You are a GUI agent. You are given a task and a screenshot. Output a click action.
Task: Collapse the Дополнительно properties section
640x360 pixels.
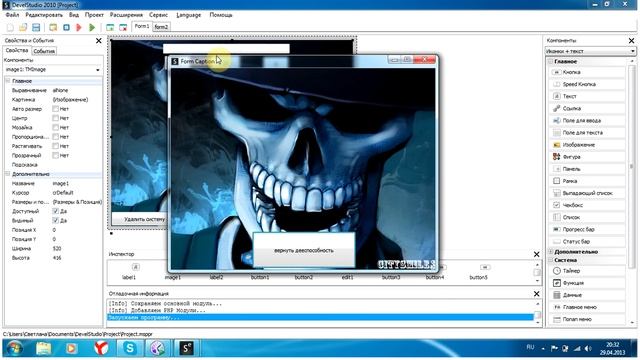[x=8, y=174]
